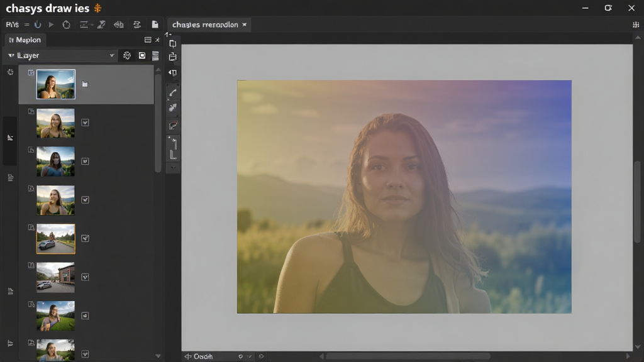Click the folder icon on the selected top layer
Viewport: 644px width, 362px height.
[85, 84]
